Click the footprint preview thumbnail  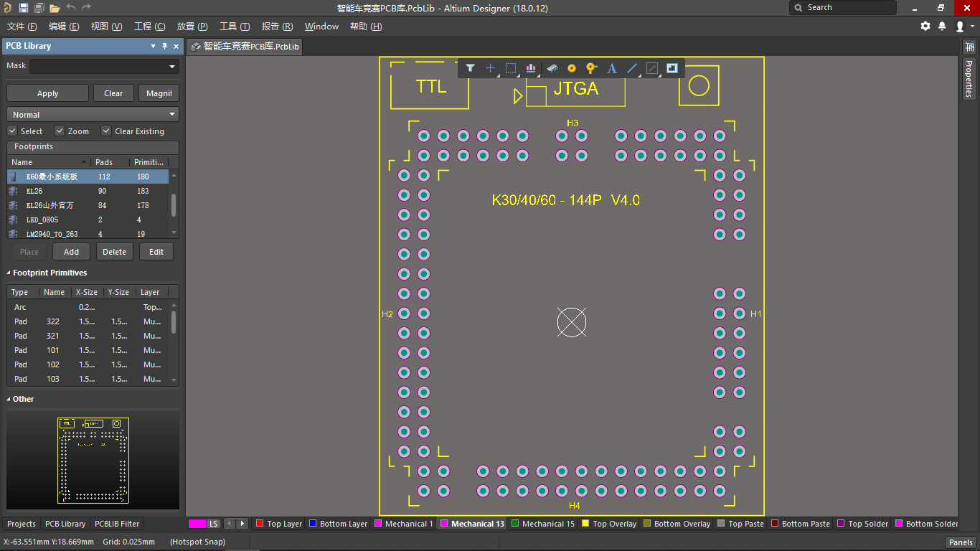[93, 460]
